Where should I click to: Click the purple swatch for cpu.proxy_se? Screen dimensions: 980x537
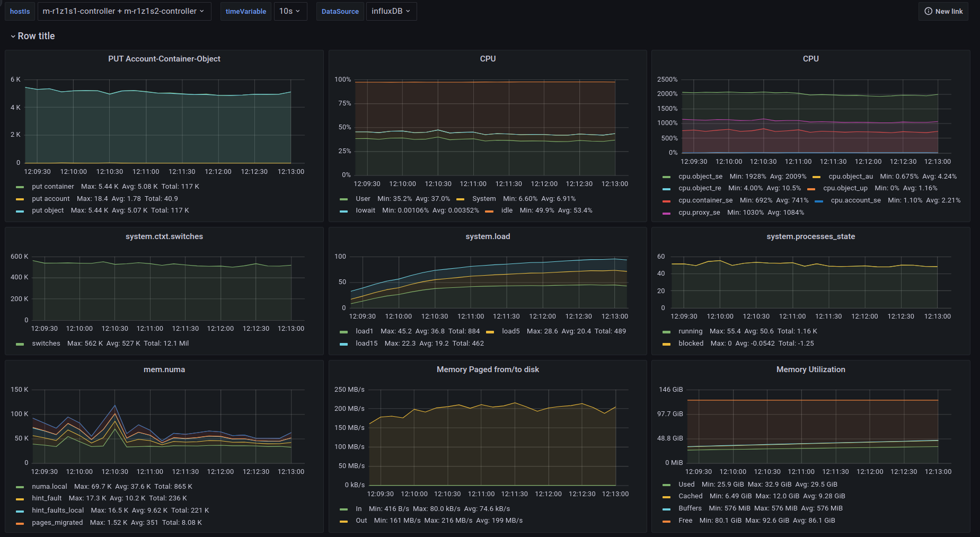tap(666, 213)
